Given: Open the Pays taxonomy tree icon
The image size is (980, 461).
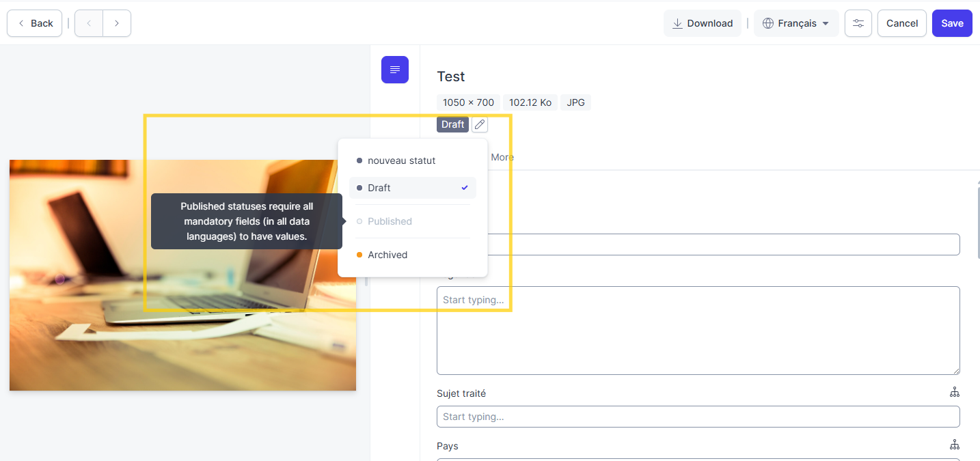Looking at the screenshot, I should (954, 445).
